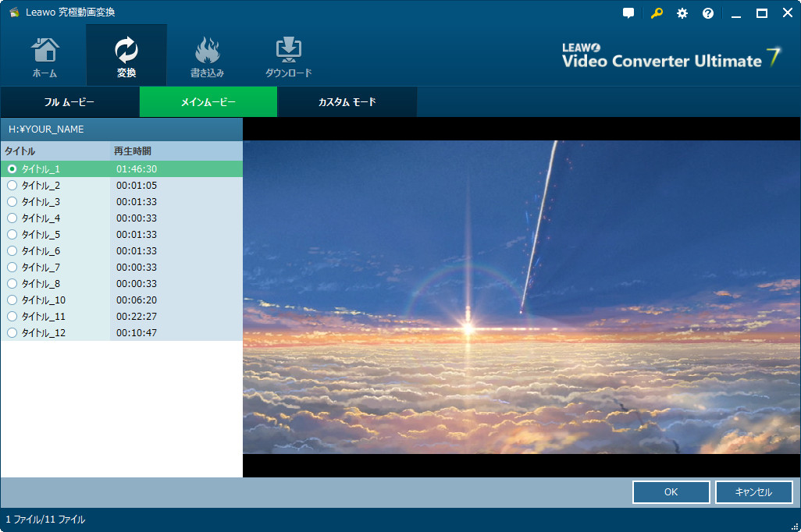The image size is (801, 532).
Task: Select radio button for タイトル_2
Action: pyautogui.click(x=12, y=185)
